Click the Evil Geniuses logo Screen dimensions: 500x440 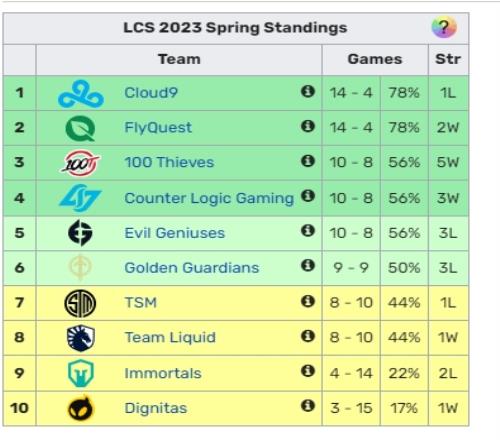(80, 233)
